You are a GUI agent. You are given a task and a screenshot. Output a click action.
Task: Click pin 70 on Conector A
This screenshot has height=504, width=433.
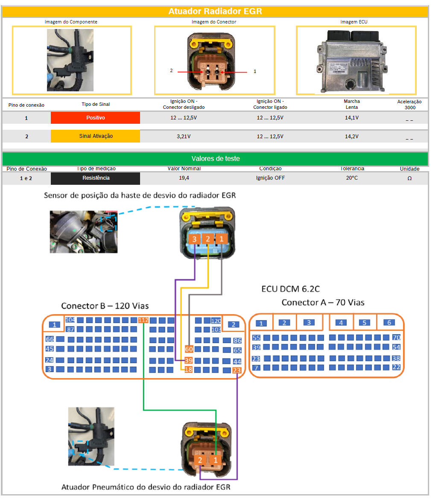point(396,338)
